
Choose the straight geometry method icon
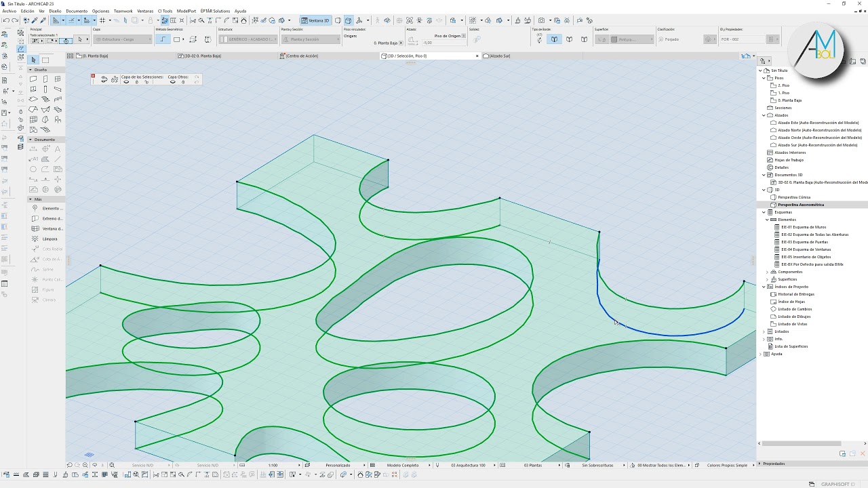coord(163,39)
